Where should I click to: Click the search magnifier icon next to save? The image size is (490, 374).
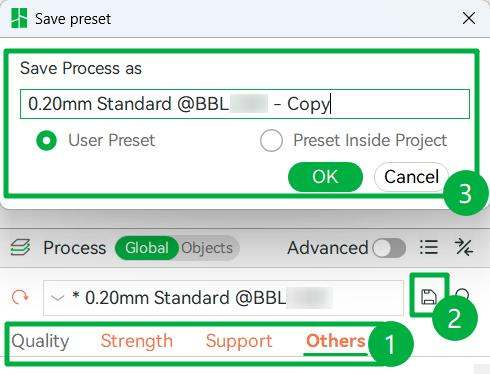(463, 294)
